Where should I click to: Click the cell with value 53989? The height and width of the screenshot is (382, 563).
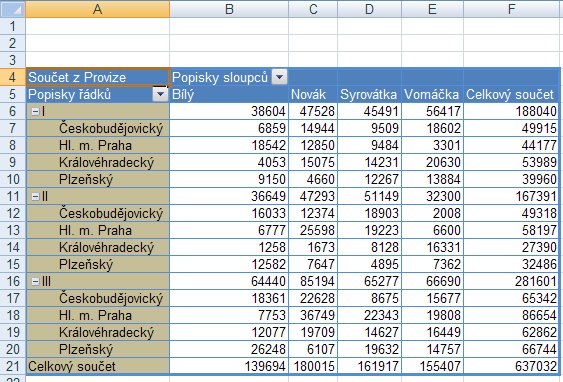(x=512, y=162)
